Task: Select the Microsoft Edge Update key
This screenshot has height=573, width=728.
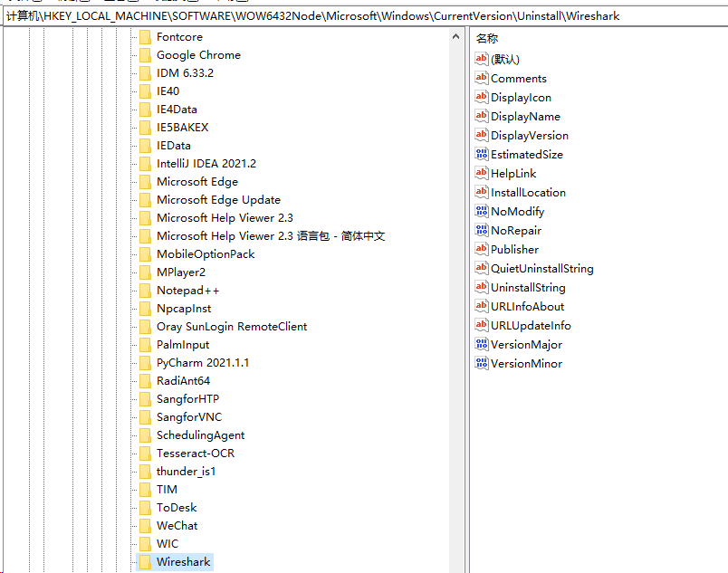Action: click(218, 200)
